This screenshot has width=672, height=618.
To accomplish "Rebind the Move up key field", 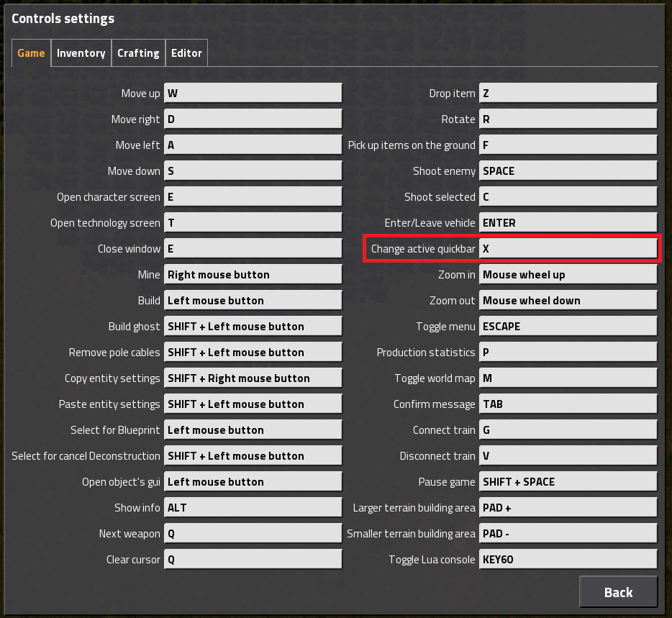I will 253,93.
